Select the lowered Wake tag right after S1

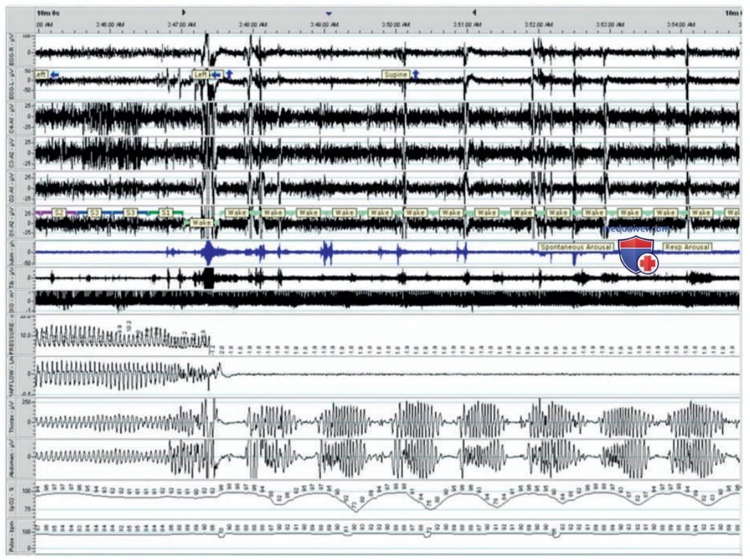(201, 222)
